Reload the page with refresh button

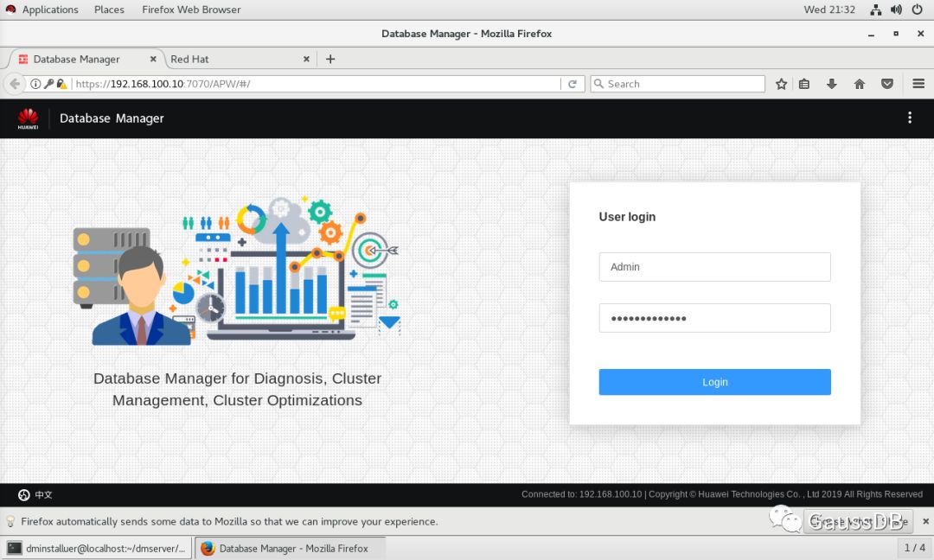click(x=572, y=84)
